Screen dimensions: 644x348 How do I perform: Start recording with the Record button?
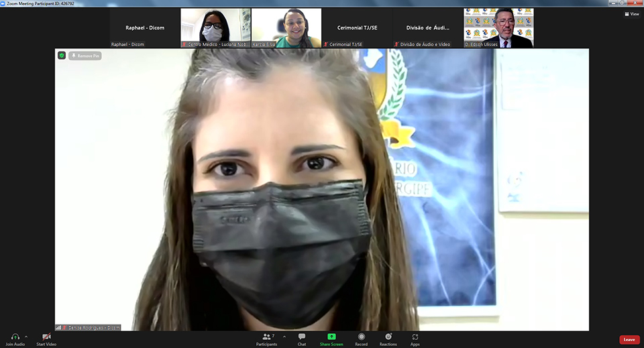coord(361,337)
